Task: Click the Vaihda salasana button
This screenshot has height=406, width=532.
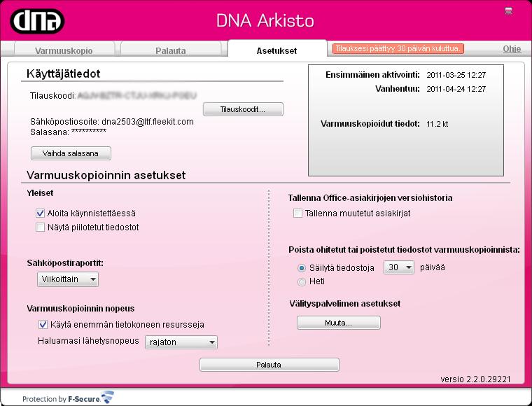Action: pyautogui.click(x=71, y=153)
